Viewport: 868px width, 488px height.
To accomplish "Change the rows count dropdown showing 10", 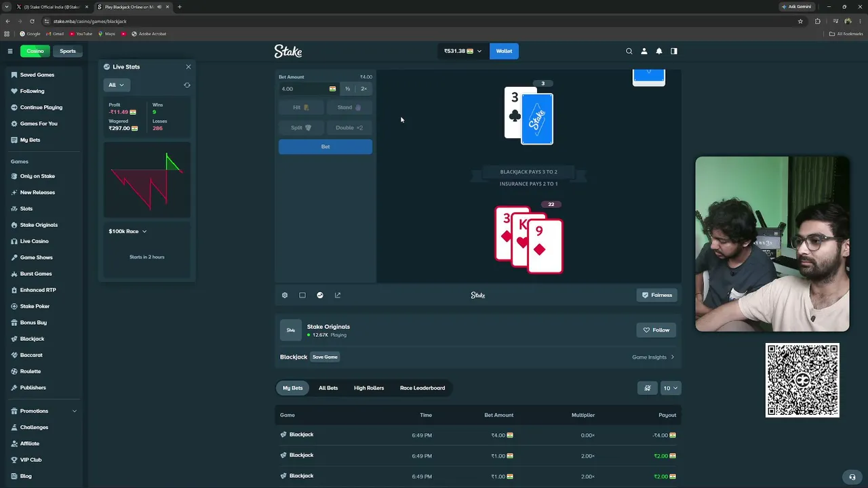I will pos(671,388).
